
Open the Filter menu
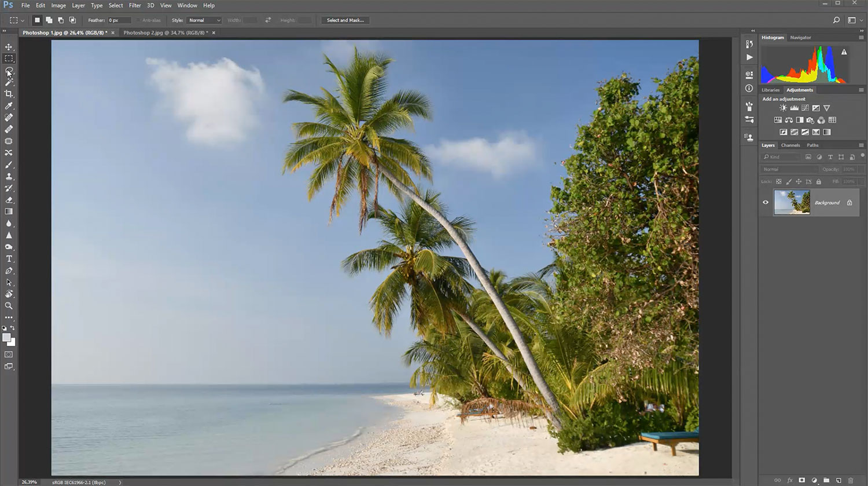click(135, 5)
